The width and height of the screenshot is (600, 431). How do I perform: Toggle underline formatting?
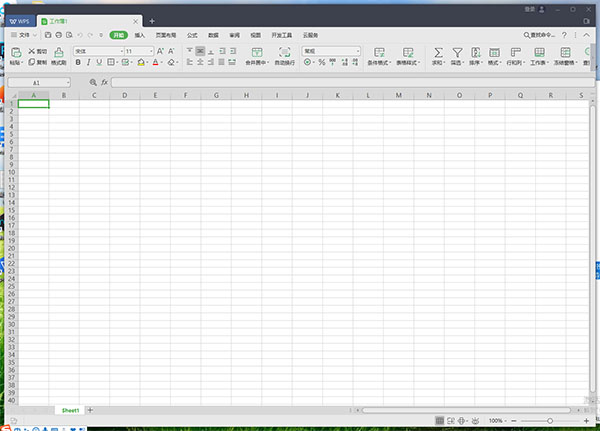click(x=99, y=62)
